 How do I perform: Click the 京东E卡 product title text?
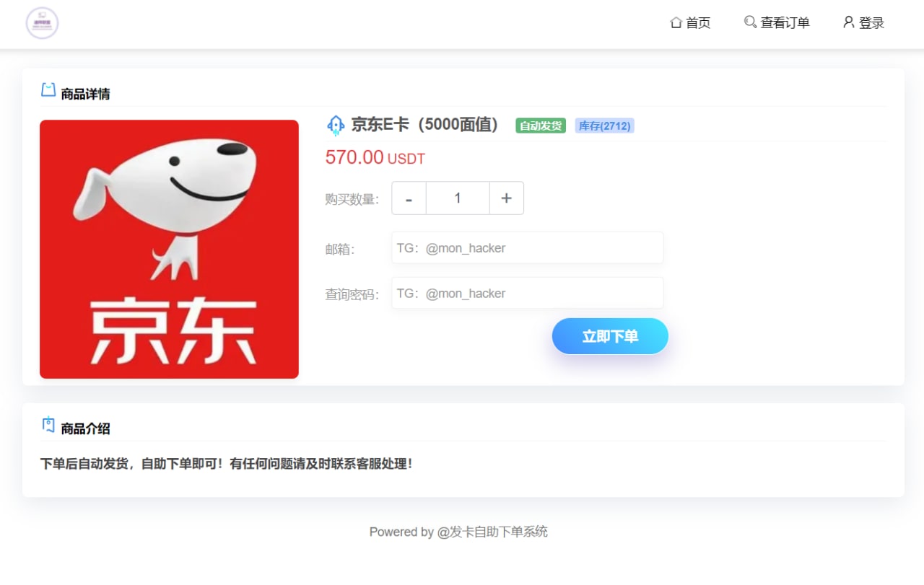(x=423, y=125)
